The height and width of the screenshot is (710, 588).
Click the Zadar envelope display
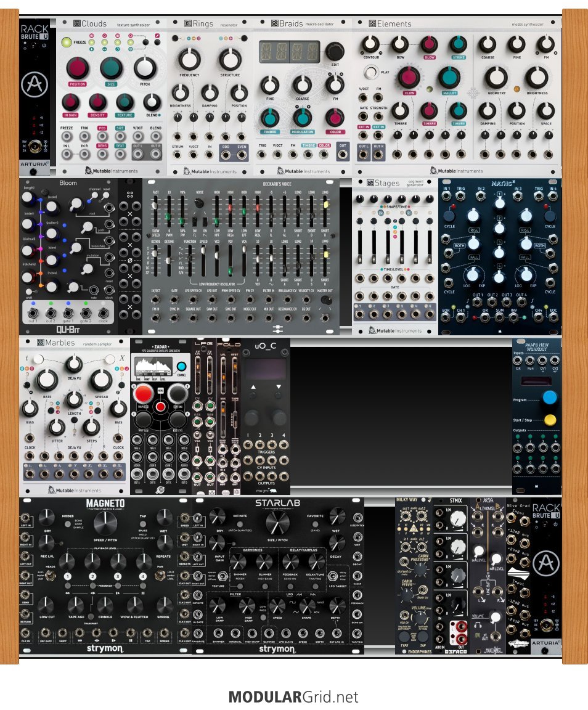153,367
